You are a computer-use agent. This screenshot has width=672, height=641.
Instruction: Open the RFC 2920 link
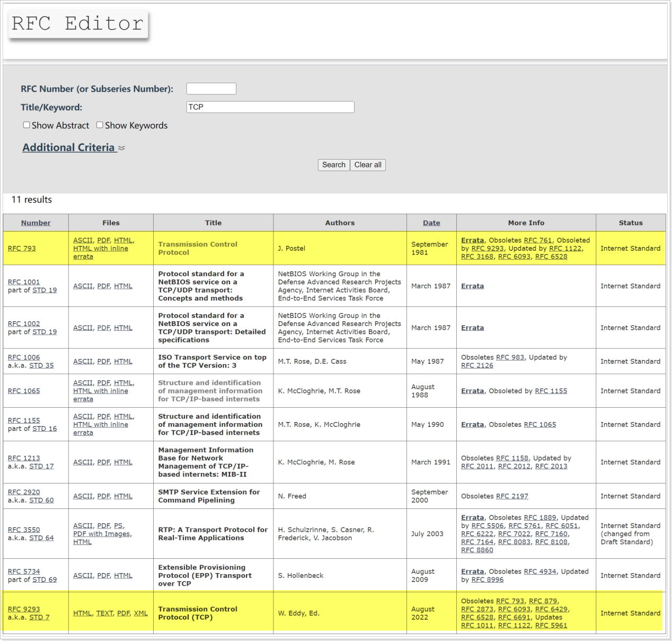click(x=24, y=492)
